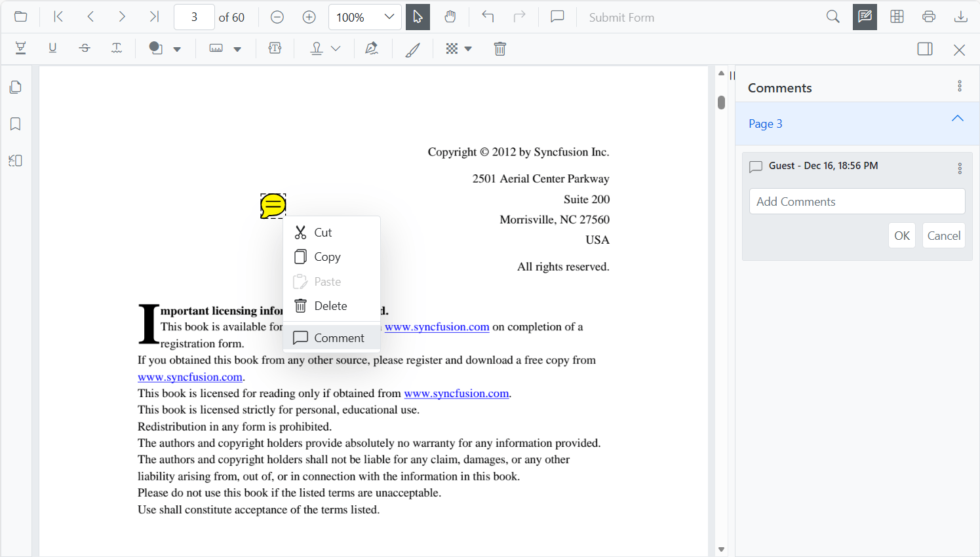The width and height of the screenshot is (980, 557).
Task: Activate the Free Text annotation tool
Action: [x=275, y=48]
